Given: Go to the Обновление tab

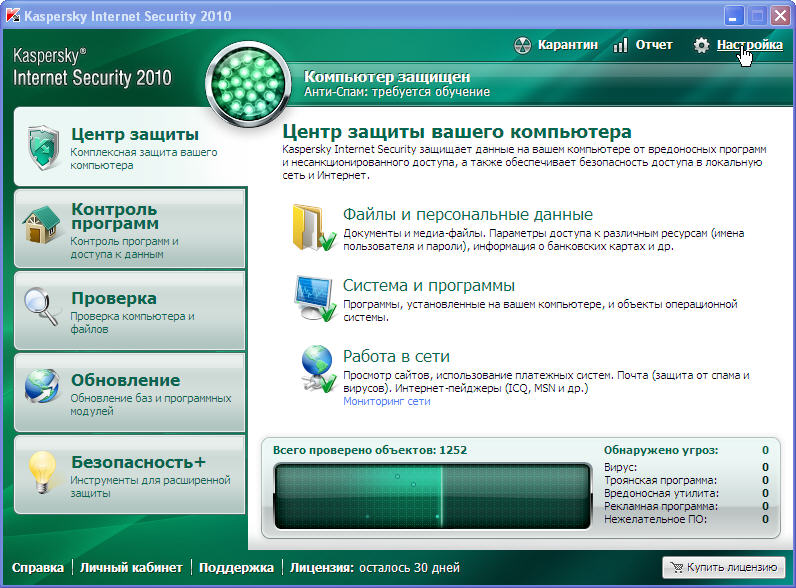Looking at the screenshot, I should [130, 393].
